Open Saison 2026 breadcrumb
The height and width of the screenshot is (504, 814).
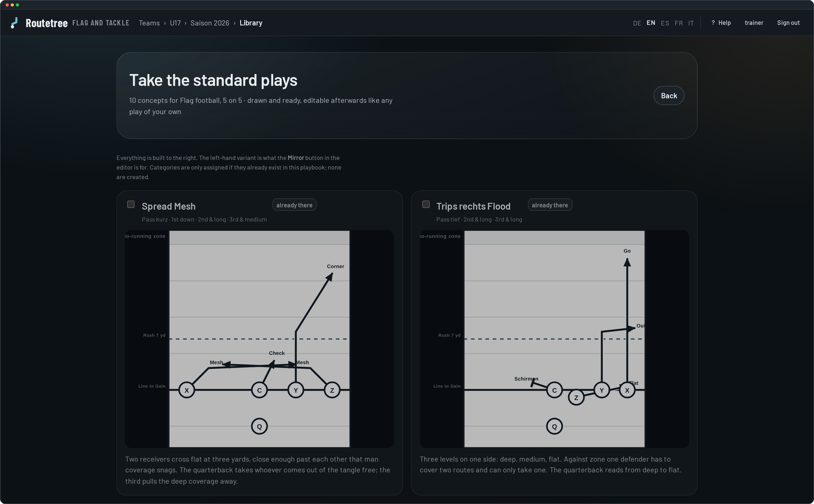pos(210,23)
